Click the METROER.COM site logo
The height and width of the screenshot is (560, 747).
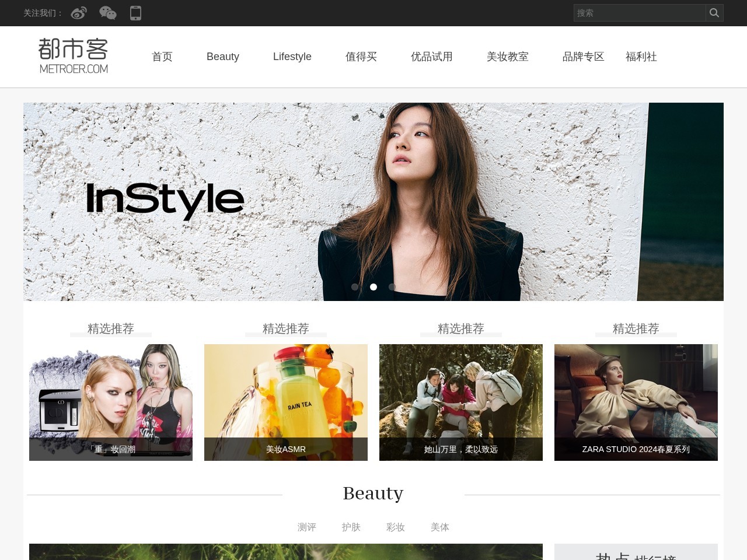[74, 57]
